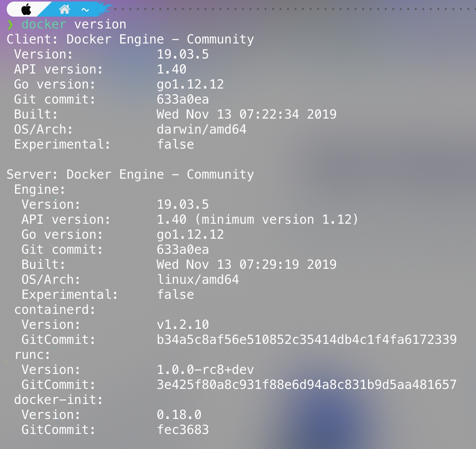Click the home icon in the prompt segment
This screenshot has width=476, height=449.
(x=64, y=9)
